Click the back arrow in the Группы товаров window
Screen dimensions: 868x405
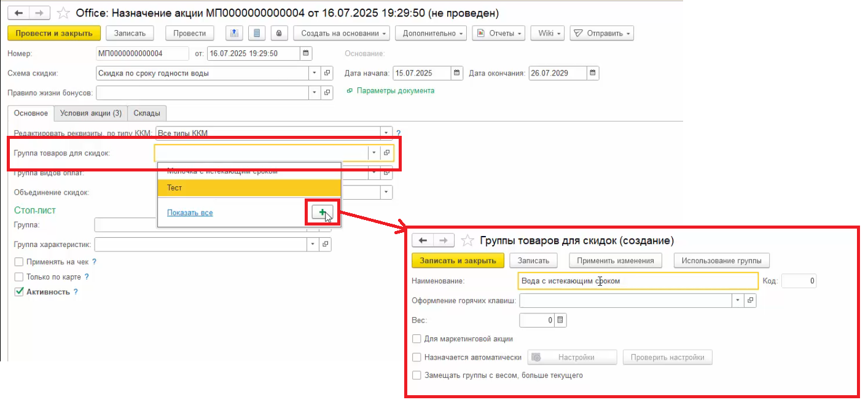(423, 240)
